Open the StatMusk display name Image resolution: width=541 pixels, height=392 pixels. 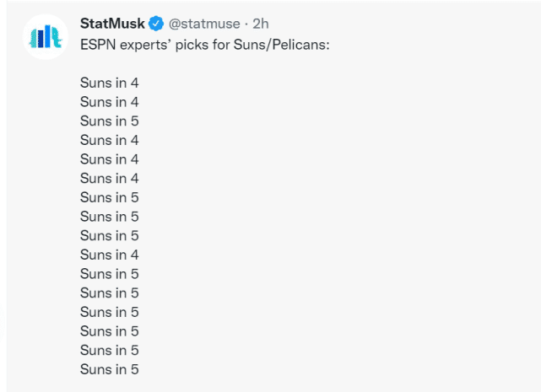(x=112, y=24)
